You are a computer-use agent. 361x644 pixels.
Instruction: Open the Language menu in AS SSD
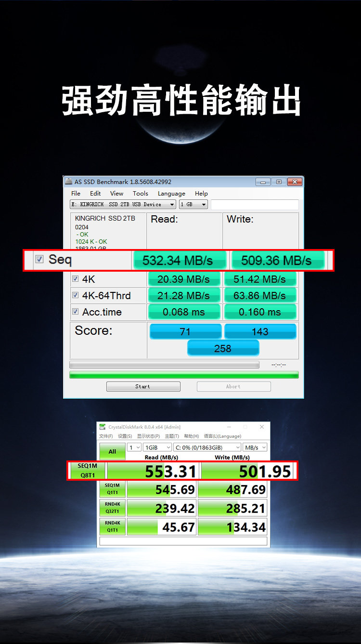tap(171, 193)
